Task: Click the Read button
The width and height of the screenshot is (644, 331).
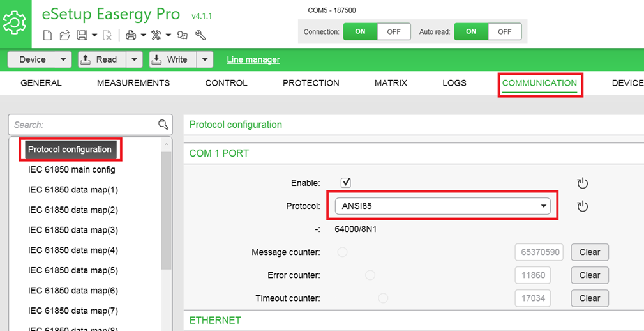Action: (102, 59)
